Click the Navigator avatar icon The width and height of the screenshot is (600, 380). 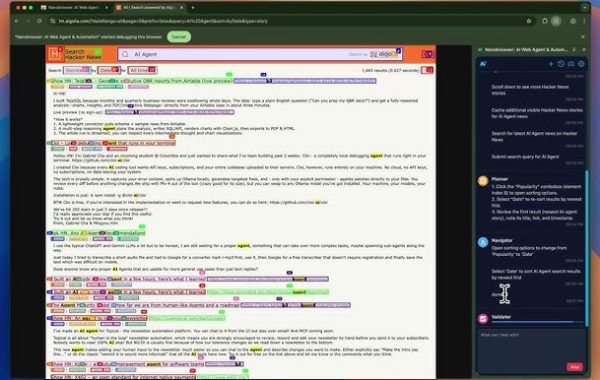point(483,242)
